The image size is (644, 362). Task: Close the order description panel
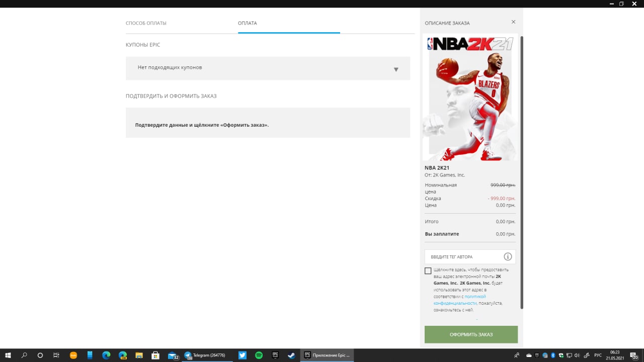513,22
